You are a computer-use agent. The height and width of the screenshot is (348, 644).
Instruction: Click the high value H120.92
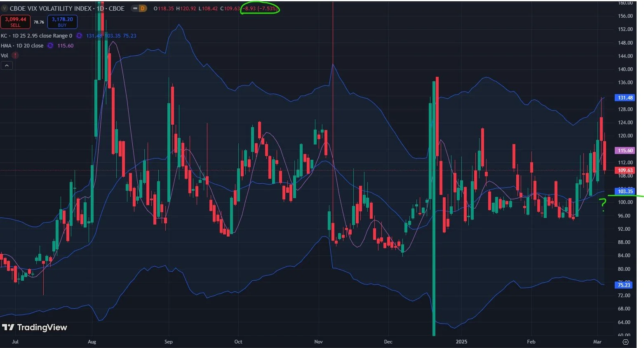pyautogui.click(x=186, y=8)
